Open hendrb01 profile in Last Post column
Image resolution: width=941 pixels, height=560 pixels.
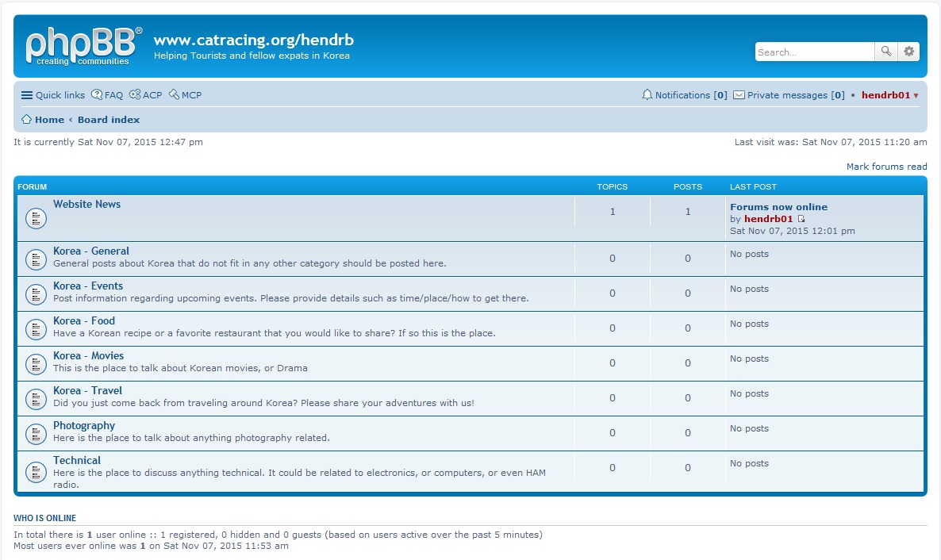click(x=768, y=219)
